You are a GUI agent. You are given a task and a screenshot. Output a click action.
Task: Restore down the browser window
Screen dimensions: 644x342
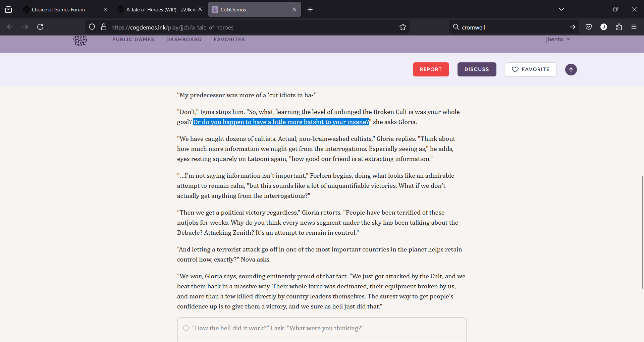pos(615,9)
